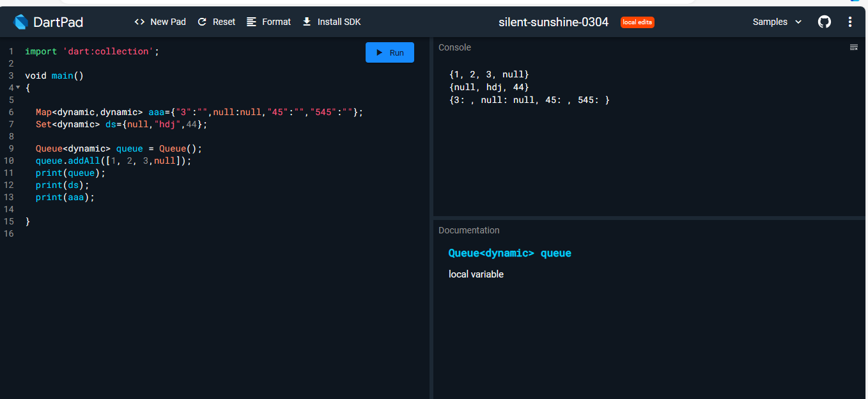Viewport: 868px width, 399px height.
Task: Install the SDK
Action: pos(331,21)
